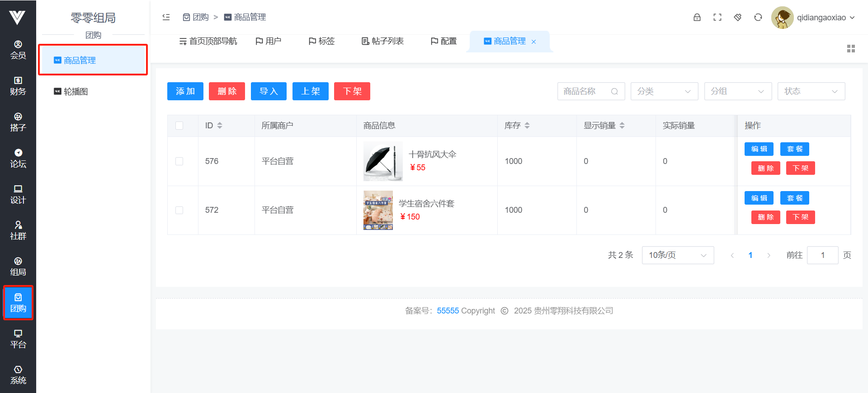Image resolution: width=868 pixels, height=393 pixels.
Task: Open the theme settings icon
Action: click(x=737, y=17)
